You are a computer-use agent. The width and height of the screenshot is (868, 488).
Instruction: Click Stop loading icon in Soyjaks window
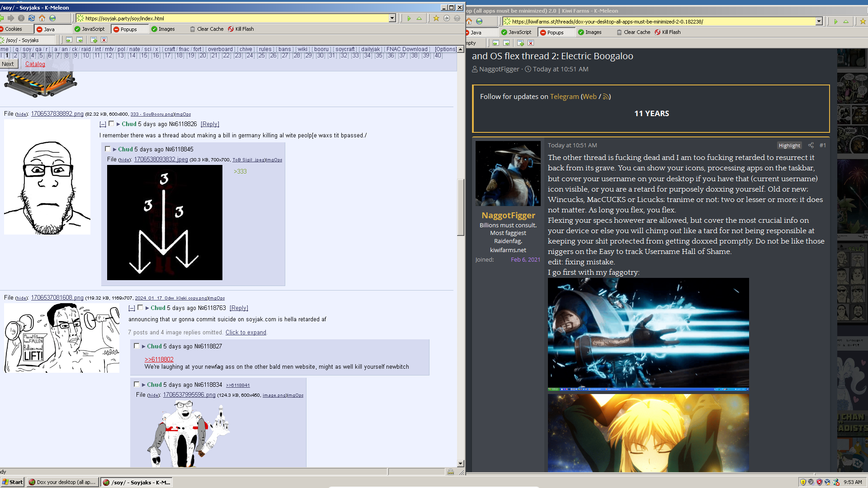click(x=21, y=18)
